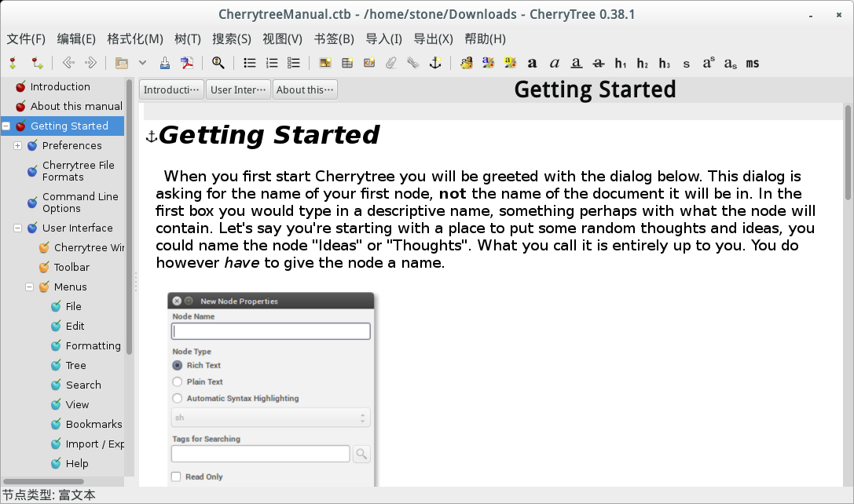854x504 pixels.
Task: Open the 视图(V) menu
Action: 282,38
